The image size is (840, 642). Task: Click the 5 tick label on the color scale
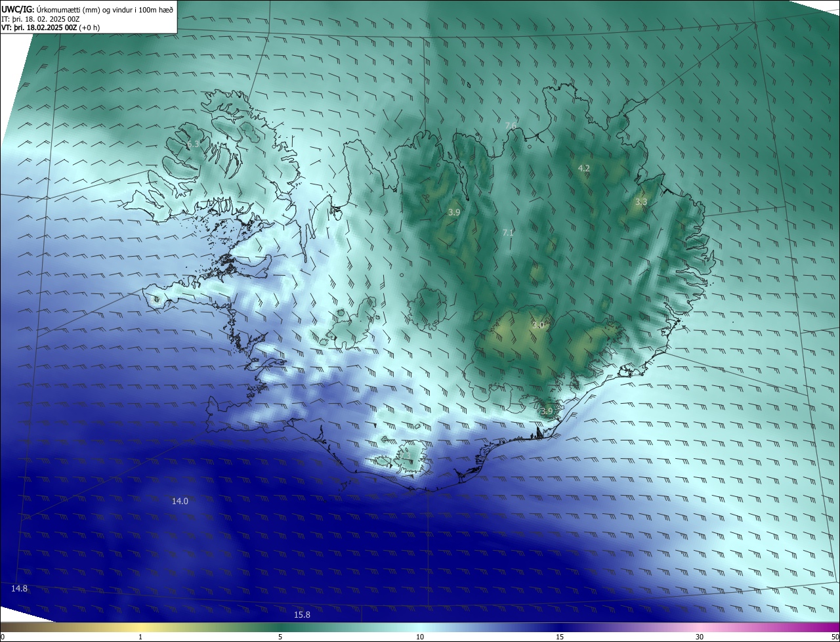(x=280, y=637)
